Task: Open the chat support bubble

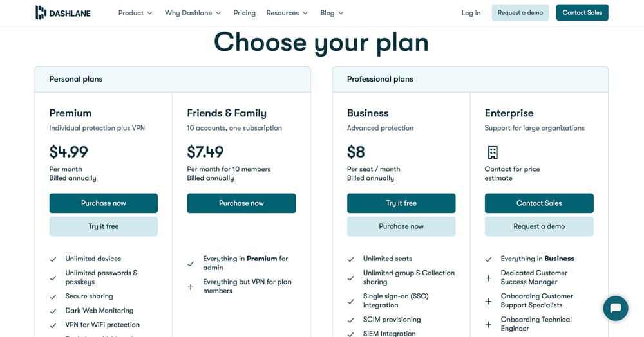Action: point(615,308)
